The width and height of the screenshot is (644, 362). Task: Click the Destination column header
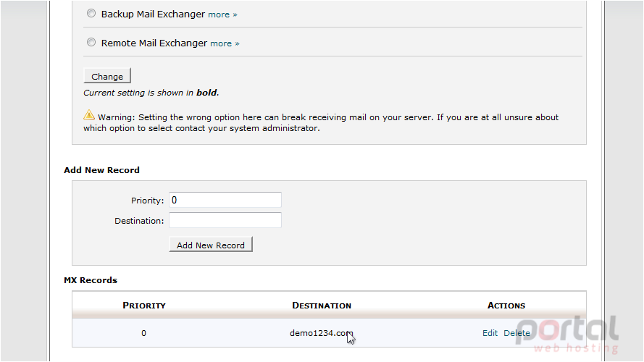pos(322,306)
